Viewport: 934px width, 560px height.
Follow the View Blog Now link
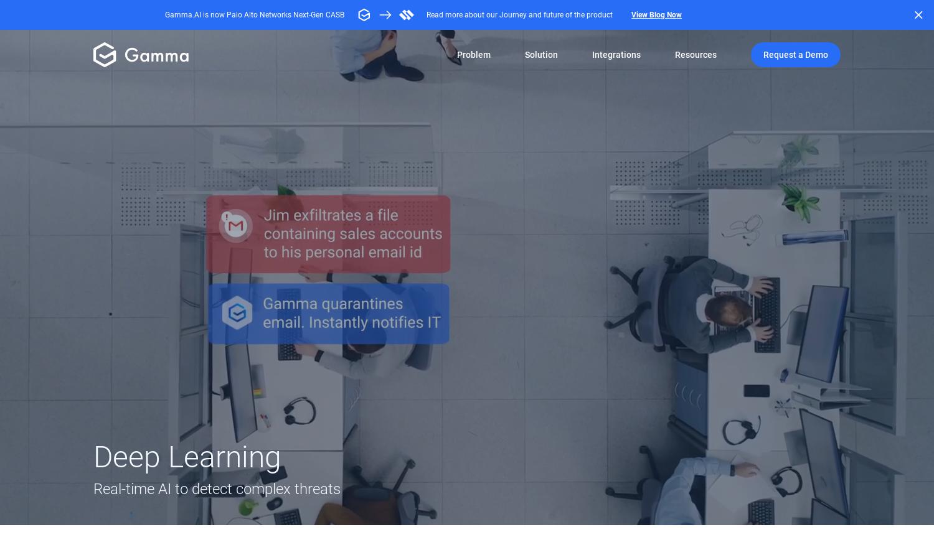[656, 15]
